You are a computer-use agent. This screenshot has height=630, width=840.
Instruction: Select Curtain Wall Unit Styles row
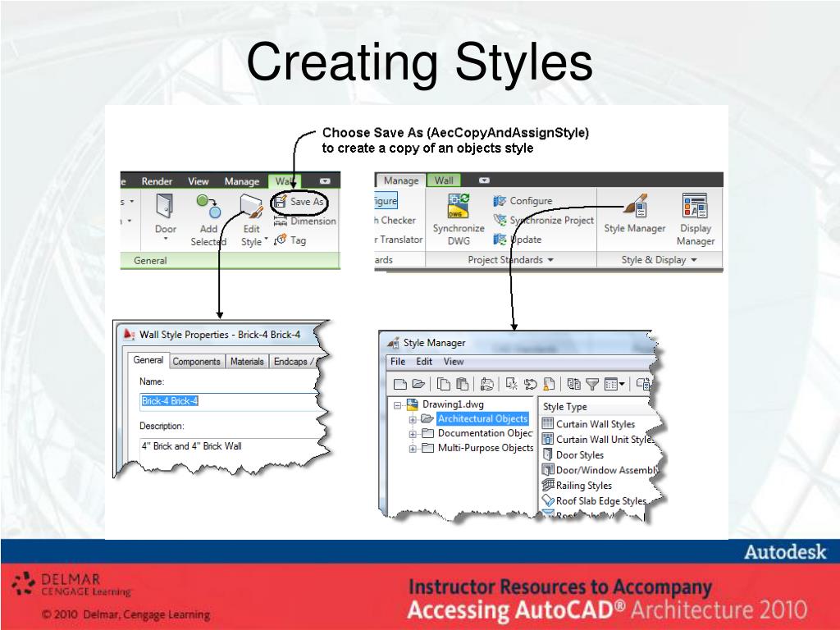598,440
